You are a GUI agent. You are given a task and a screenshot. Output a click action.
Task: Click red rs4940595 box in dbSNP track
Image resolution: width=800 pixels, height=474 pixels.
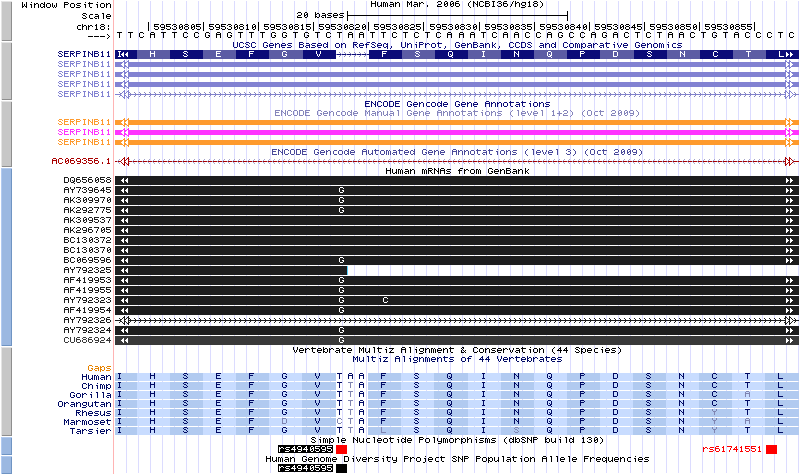pos(342,450)
